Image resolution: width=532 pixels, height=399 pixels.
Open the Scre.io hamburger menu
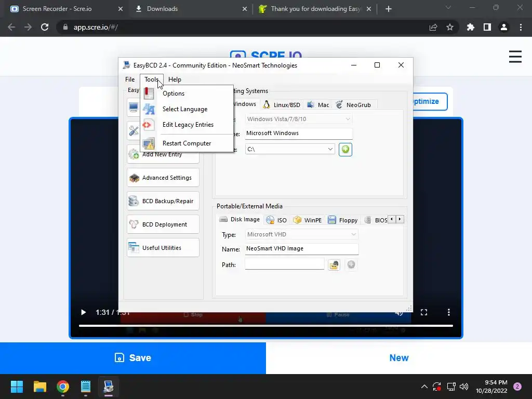(x=515, y=57)
